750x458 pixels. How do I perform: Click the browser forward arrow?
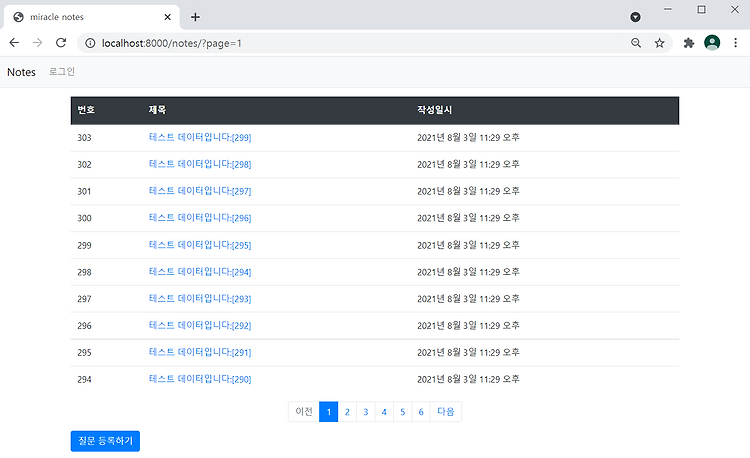(x=37, y=43)
